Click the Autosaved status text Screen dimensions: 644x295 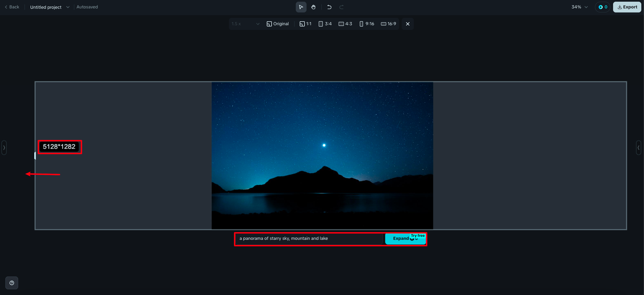click(x=87, y=7)
